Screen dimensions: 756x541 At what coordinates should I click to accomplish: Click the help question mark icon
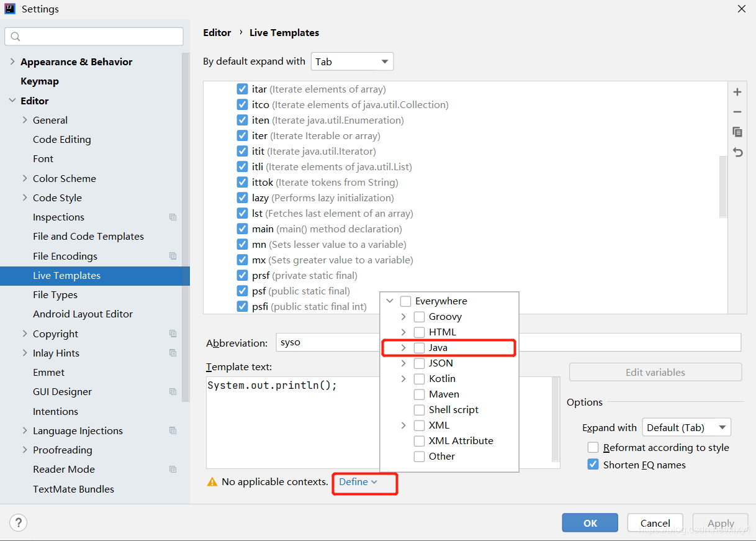tap(19, 522)
